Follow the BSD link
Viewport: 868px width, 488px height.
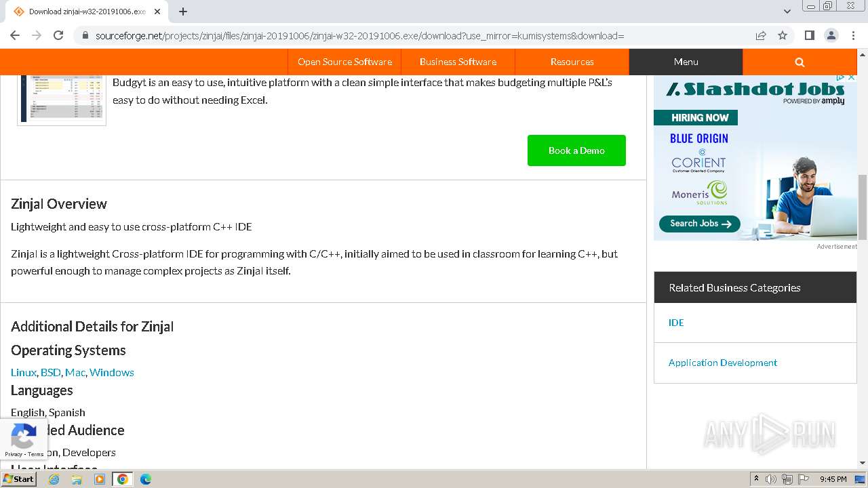click(51, 372)
